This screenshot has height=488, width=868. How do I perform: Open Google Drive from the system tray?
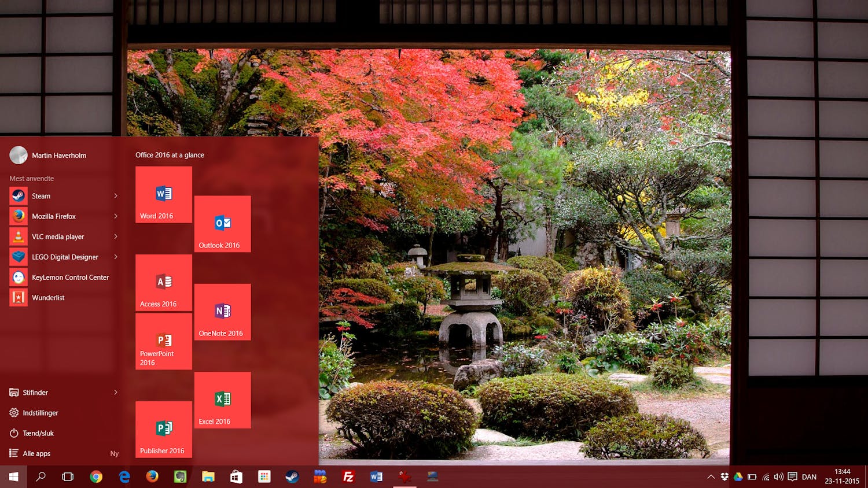pyautogui.click(x=738, y=477)
